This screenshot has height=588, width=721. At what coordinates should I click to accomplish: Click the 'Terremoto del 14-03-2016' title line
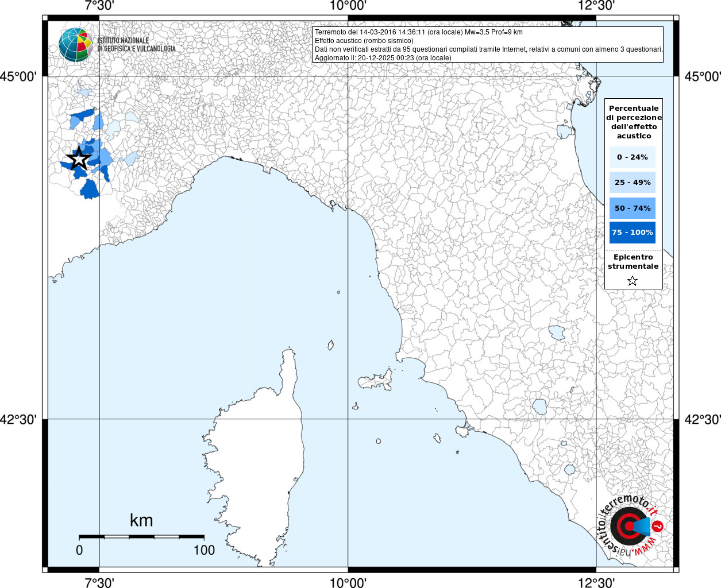tap(419, 32)
